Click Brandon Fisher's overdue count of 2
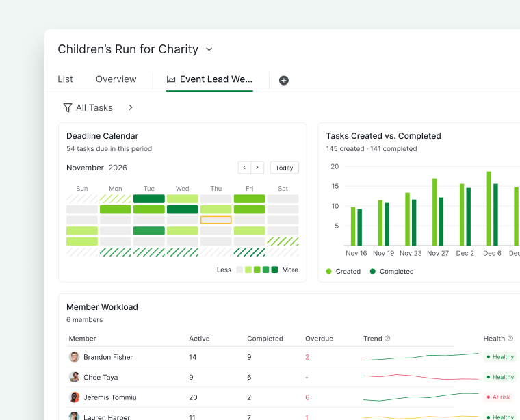520x420 pixels. click(307, 357)
